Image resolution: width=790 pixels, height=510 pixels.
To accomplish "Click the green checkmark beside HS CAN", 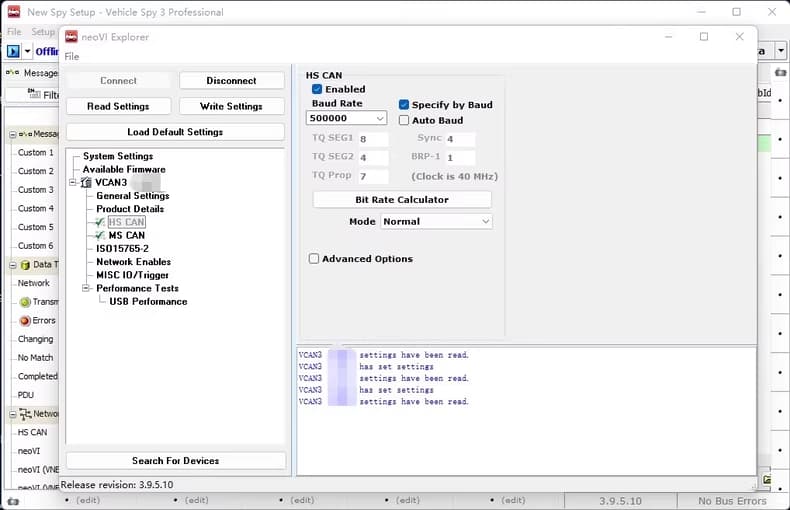I will [100, 222].
